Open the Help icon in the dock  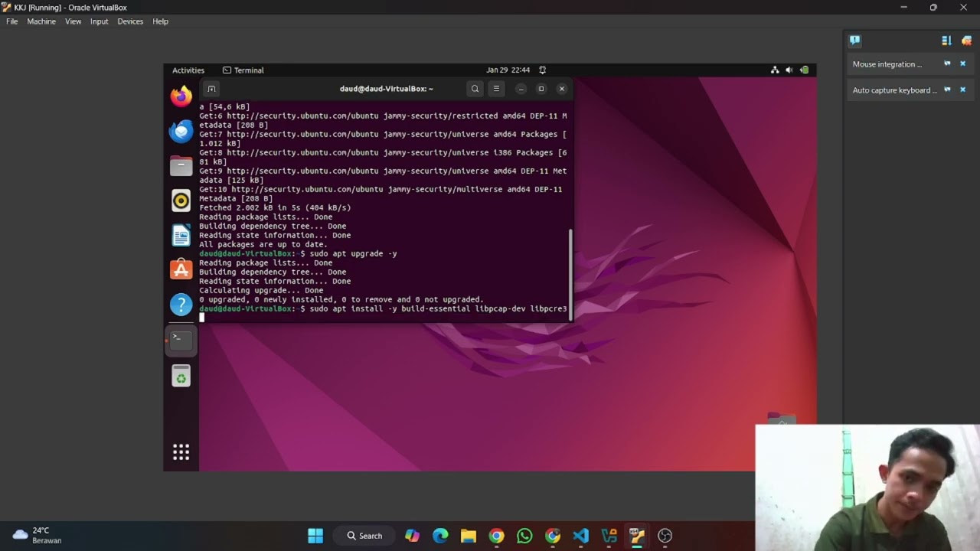[x=181, y=305]
